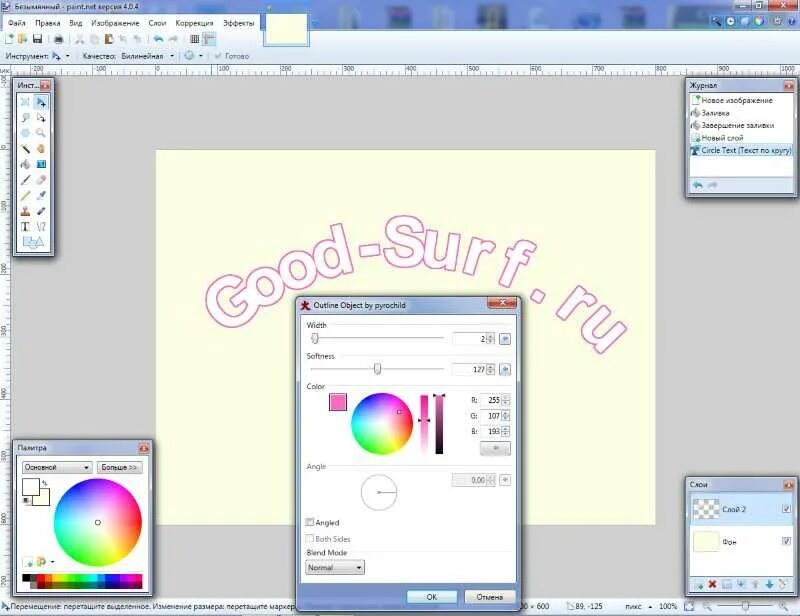Select the Color Picker eyedropper tool

point(41,195)
